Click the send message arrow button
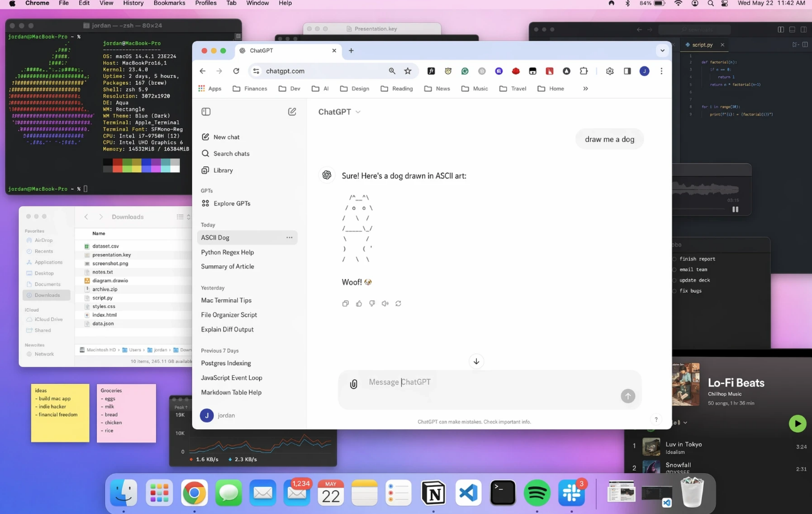Viewport: 812px width, 514px height. click(628, 396)
